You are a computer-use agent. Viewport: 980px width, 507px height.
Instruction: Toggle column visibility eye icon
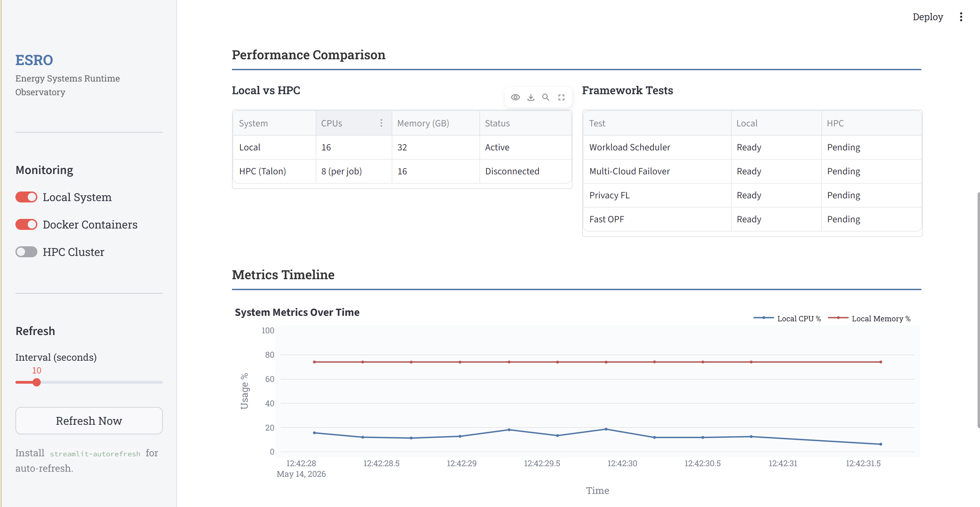515,97
